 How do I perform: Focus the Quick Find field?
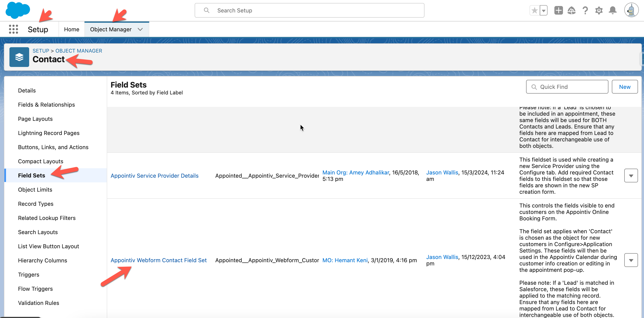click(567, 87)
